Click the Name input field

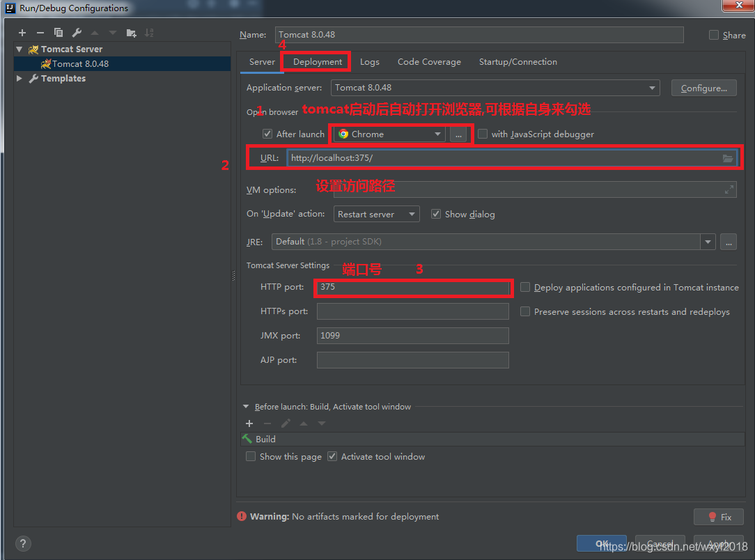click(x=479, y=35)
